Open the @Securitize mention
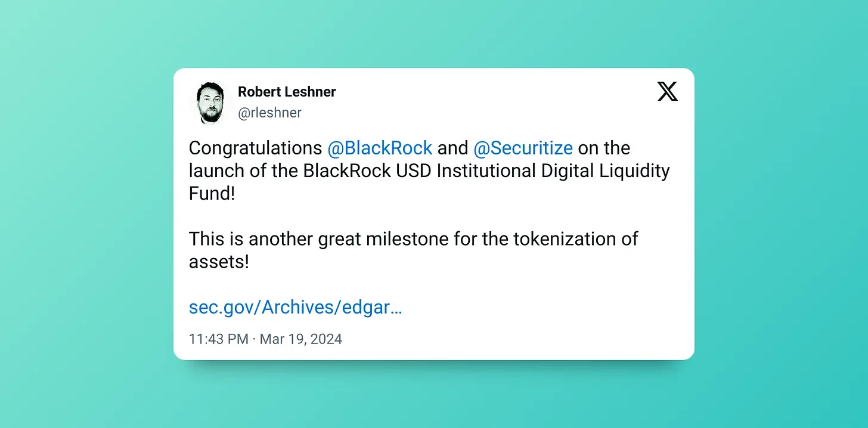Screen dimensions: 868x428 (x=523, y=148)
